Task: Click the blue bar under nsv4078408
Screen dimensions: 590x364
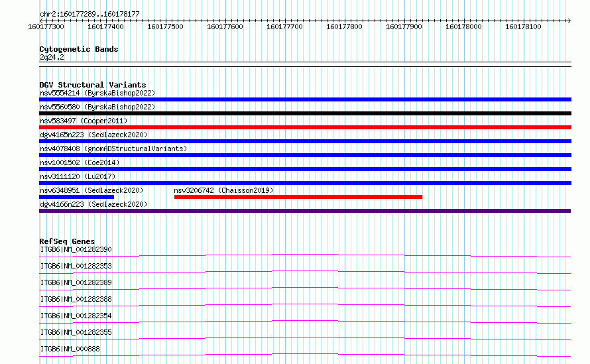Action: 305,155
